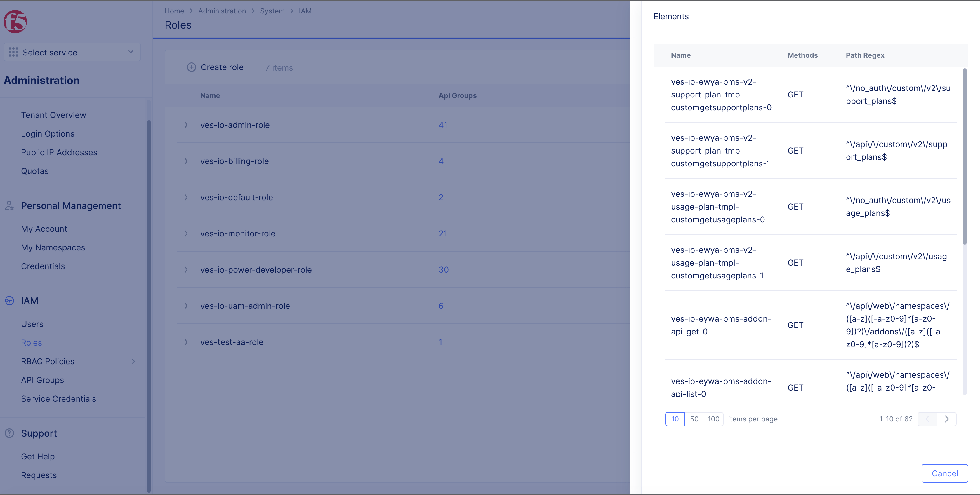Click the F5 logo icon
Image resolution: width=980 pixels, height=495 pixels.
tap(15, 22)
